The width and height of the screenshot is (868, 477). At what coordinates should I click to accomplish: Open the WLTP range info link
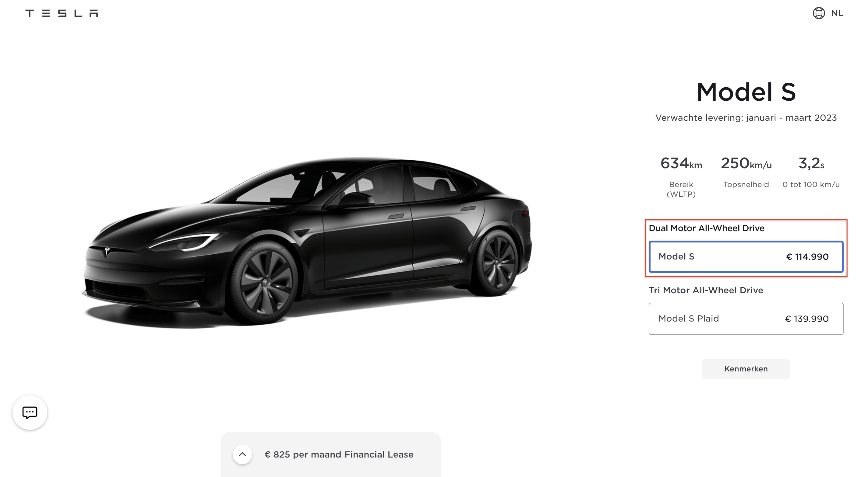(x=681, y=194)
